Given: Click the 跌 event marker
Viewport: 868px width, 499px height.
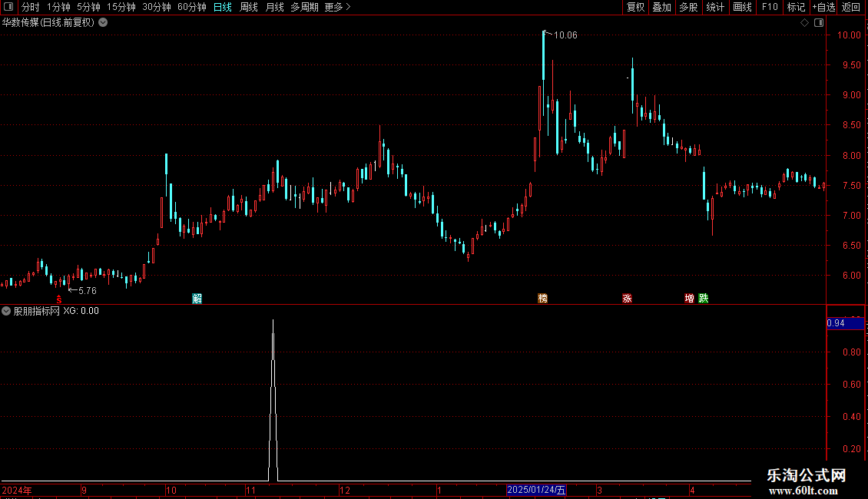Looking at the screenshot, I should click(704, 299).
